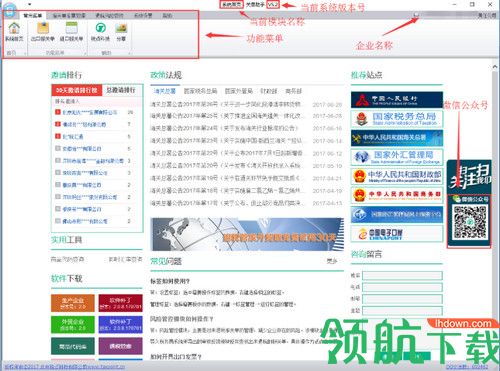Viewport: 500px width, 371px height.
Task: Click the share (分享) picture icon
Action: coord(121,32)
